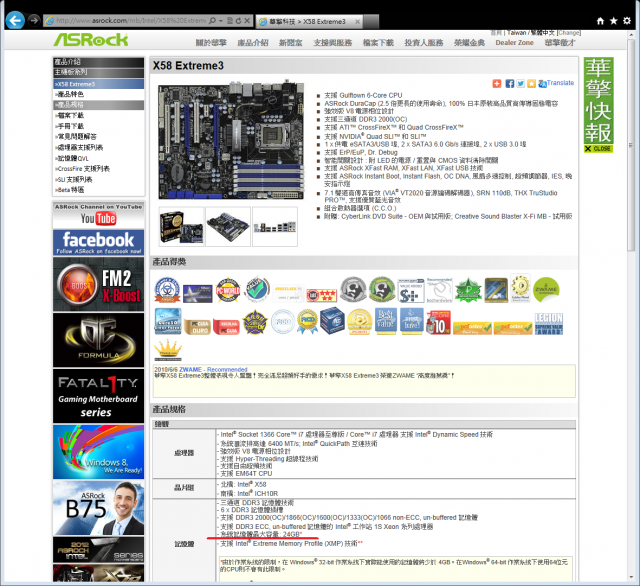
Task: Click the biohazard-style award badge
Action: (167, 290)
